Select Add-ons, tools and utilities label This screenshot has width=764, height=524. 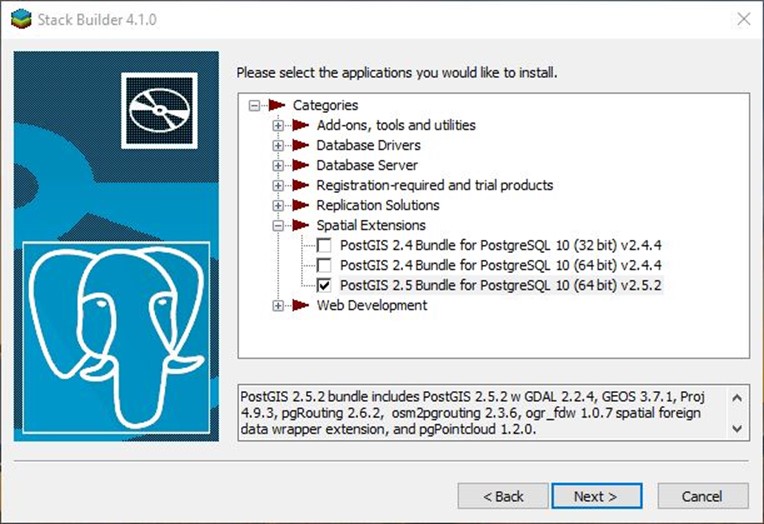pos(396,125)
